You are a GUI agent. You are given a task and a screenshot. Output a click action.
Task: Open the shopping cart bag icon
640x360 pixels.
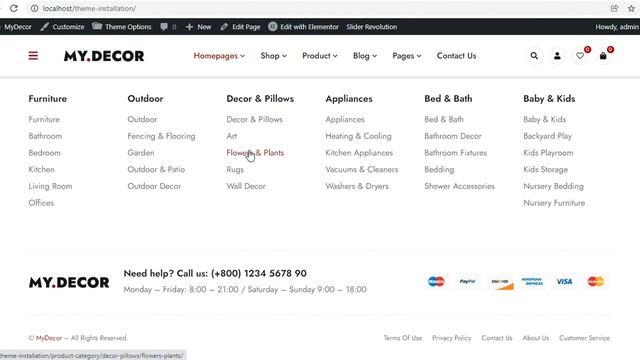coord(603,56)
